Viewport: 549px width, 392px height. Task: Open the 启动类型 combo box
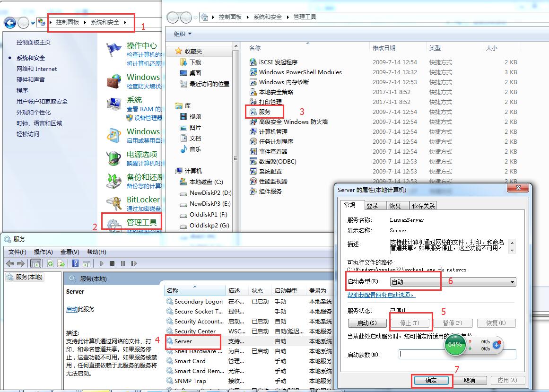tap(453, 282)
